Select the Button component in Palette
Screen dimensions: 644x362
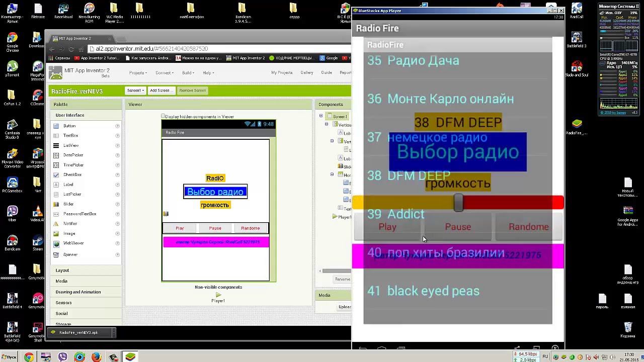tap(69, 126)
